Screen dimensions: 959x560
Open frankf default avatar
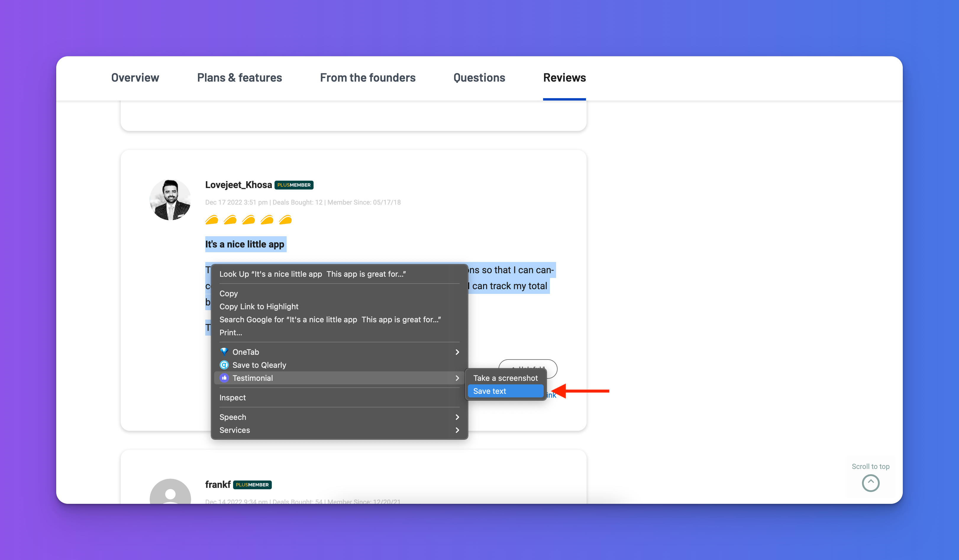pos(170,491)
